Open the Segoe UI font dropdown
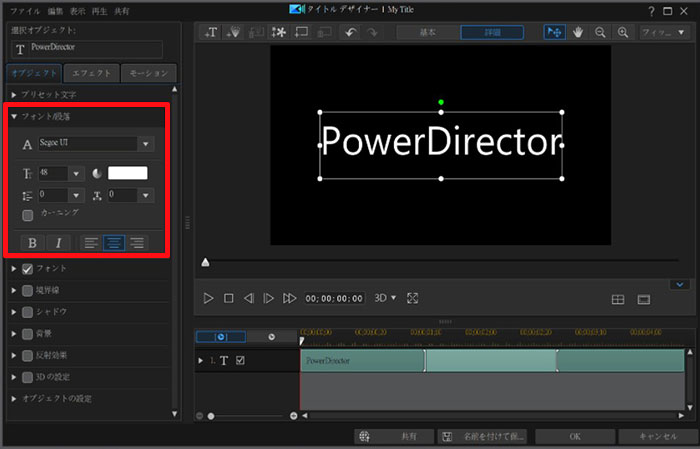 tap(146, 144)
